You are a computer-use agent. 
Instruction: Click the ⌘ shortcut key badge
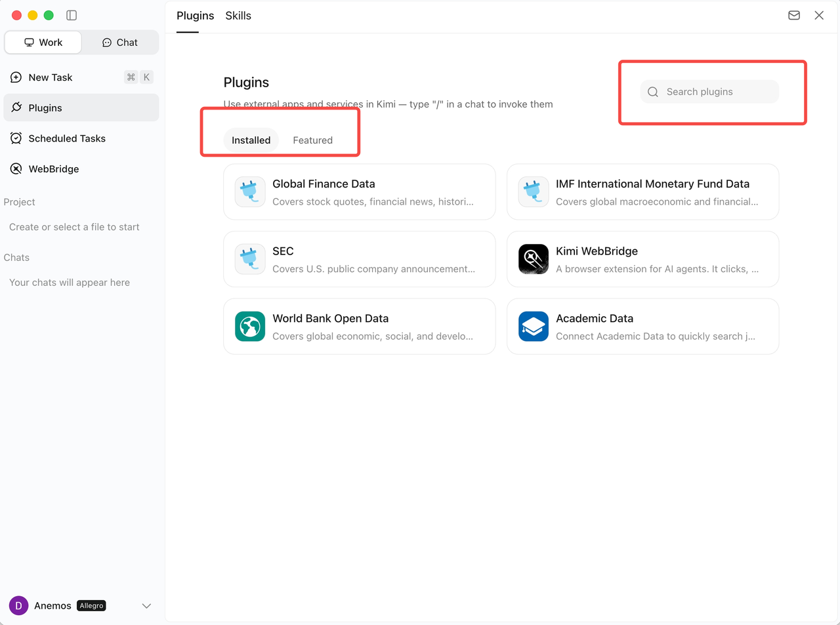click(131, 77)
